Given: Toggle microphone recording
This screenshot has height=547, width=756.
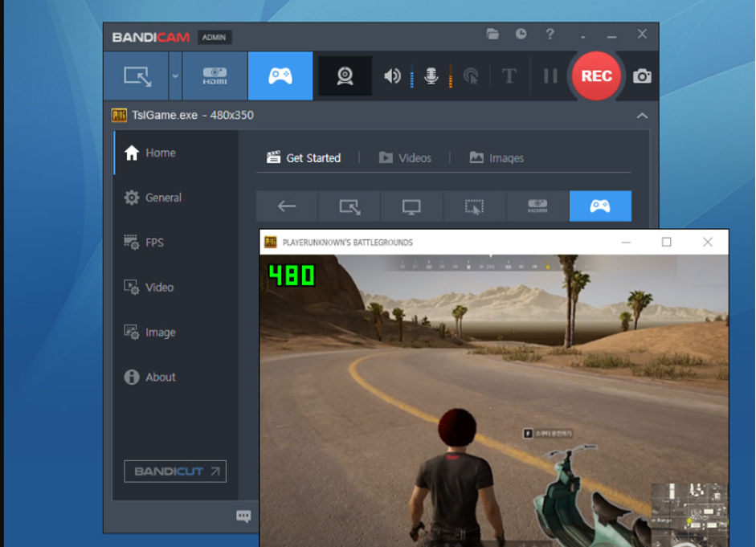Looking at the screenshot, I should [x=431, y=76].
